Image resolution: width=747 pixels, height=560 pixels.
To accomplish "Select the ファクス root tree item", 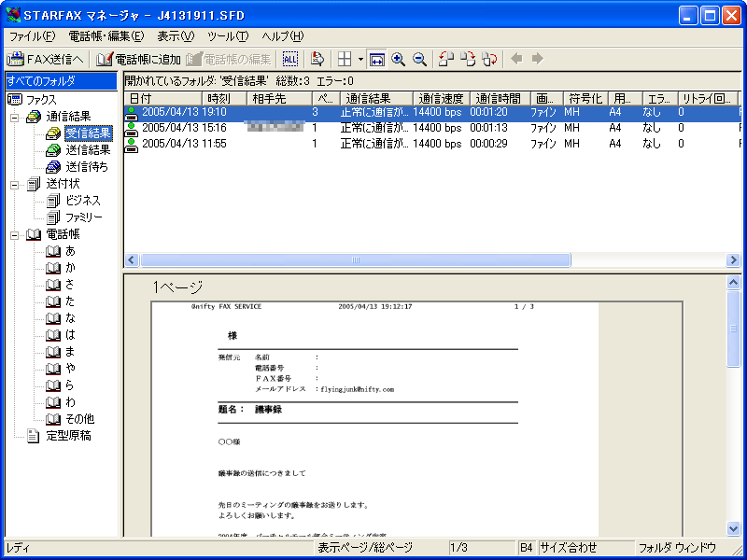I will coord(41,100).
